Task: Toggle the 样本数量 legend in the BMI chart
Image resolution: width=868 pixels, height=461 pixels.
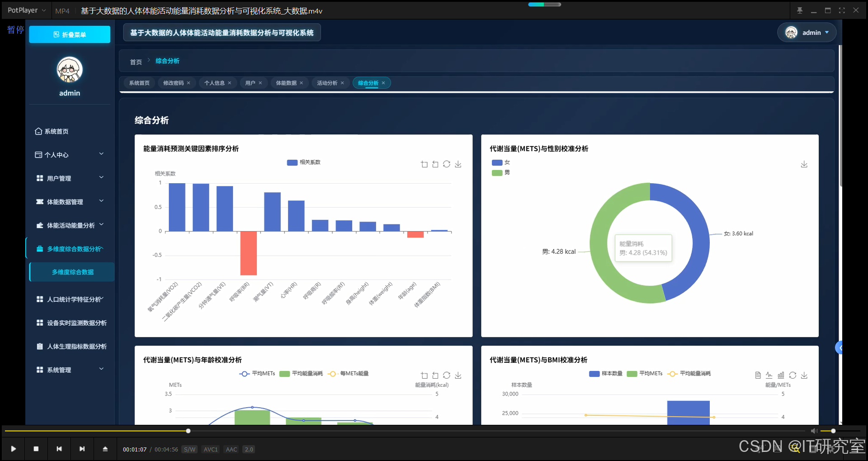Action: point(606,374)
